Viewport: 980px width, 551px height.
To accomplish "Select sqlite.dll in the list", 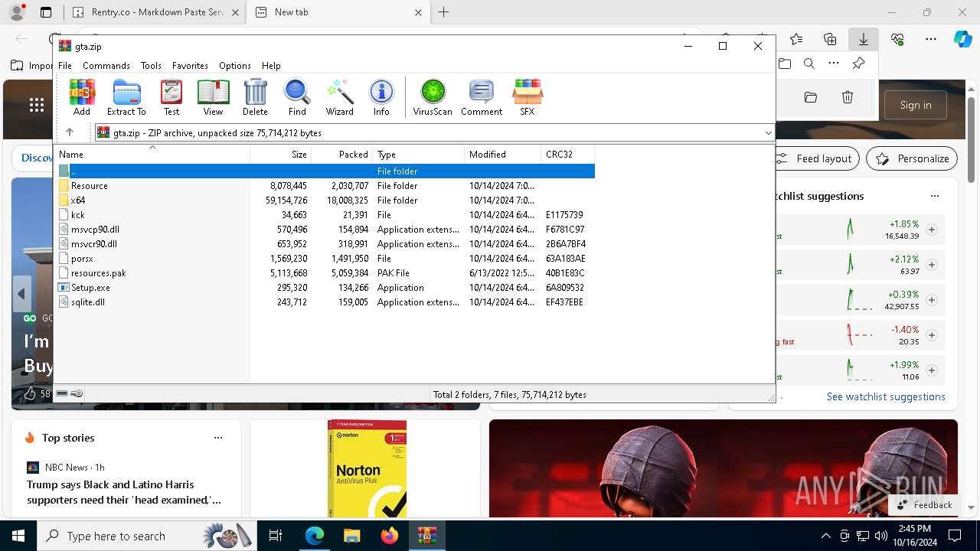I will coord(325,302).
